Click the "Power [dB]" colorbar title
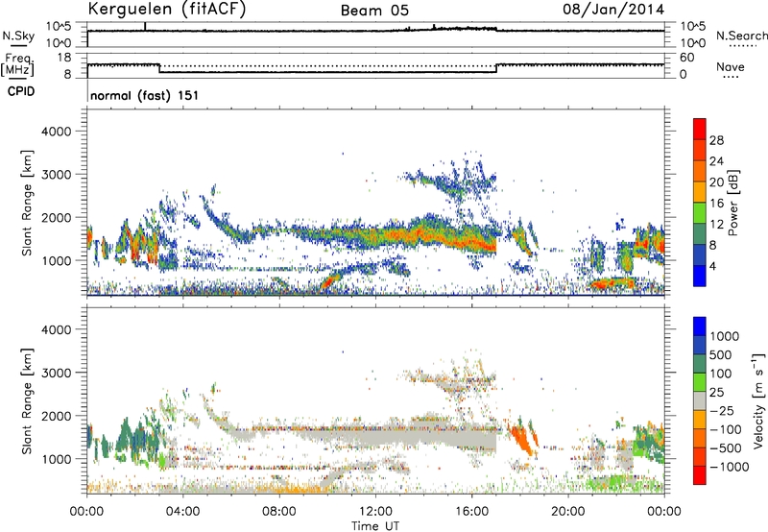Screen dimensions: 768x532 (x=732, y=203)
